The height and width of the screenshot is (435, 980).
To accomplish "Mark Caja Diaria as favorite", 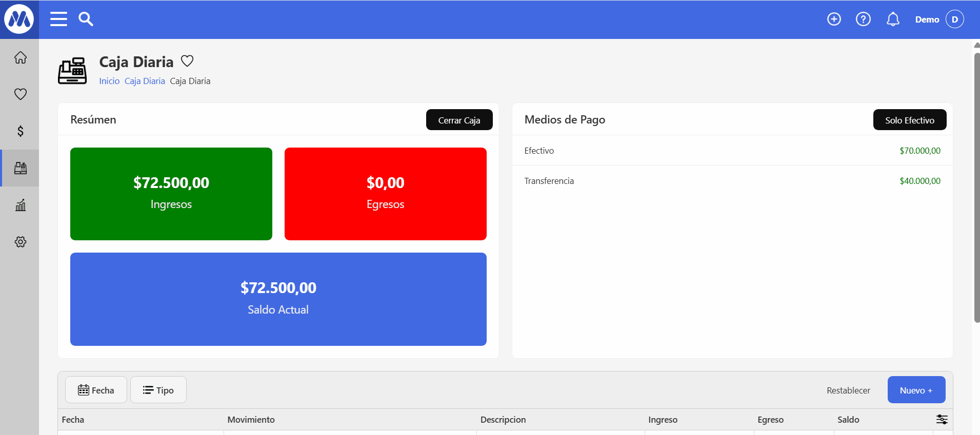I will (187, 61).
